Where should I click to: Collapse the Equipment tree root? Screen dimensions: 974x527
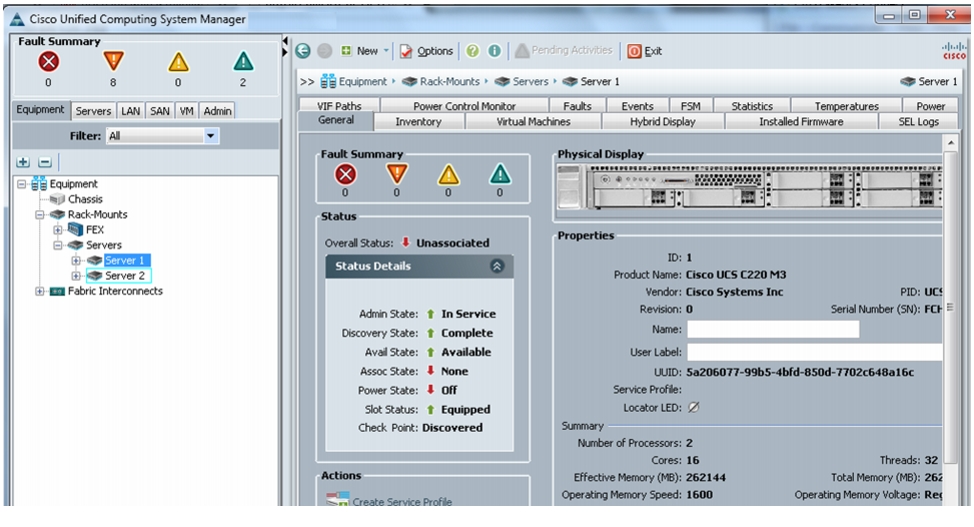pyautogui.click(x=22, y=184)
